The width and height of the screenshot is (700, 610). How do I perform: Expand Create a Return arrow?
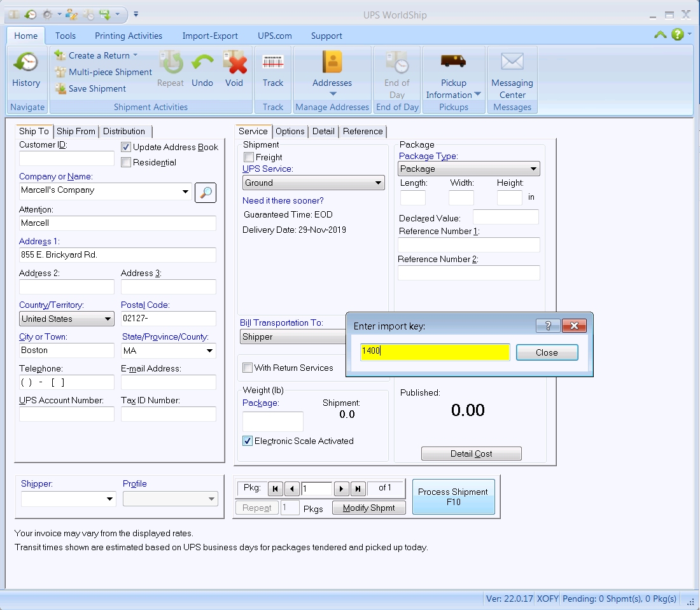coord(136,55)
